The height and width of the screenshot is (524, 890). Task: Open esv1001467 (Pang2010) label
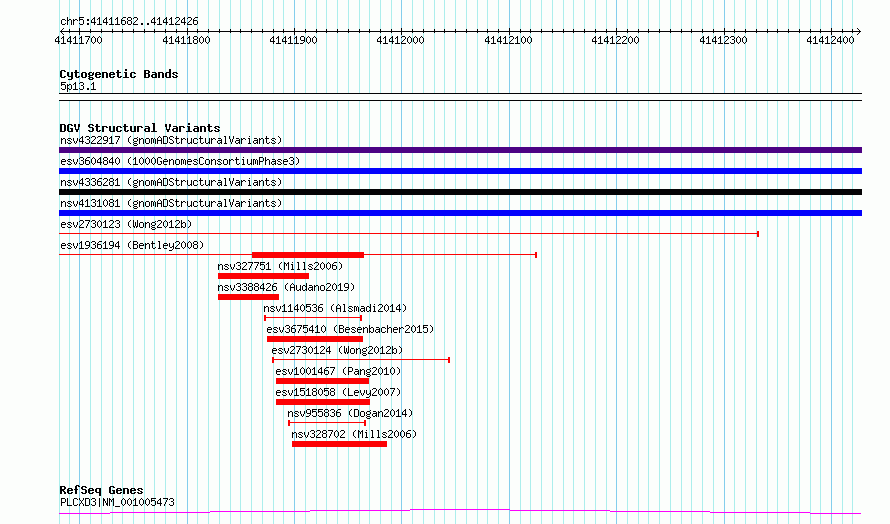coord(338,371)
